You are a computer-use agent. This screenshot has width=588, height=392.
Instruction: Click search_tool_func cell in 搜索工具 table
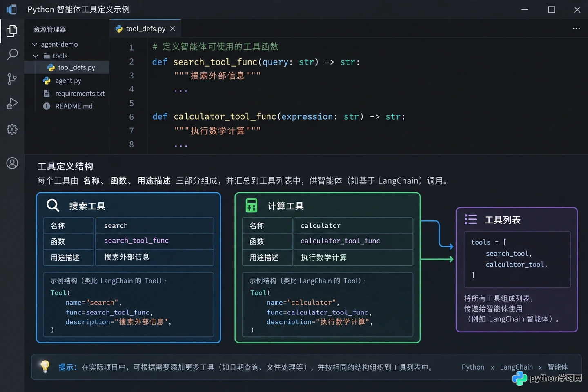click(154, 241)
